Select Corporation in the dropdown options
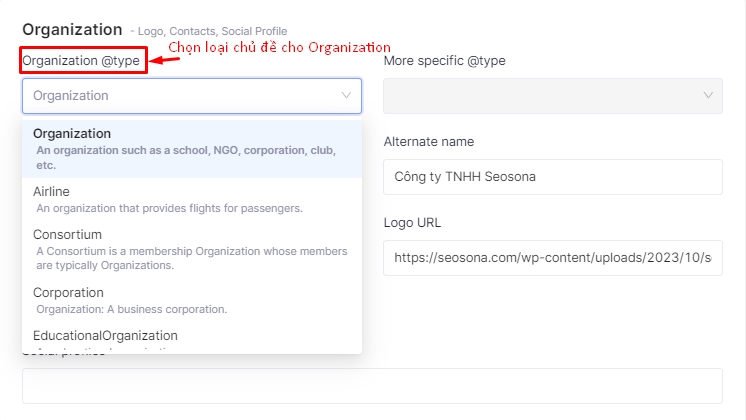Screen dimensions: 746x420 pos(192,301)
